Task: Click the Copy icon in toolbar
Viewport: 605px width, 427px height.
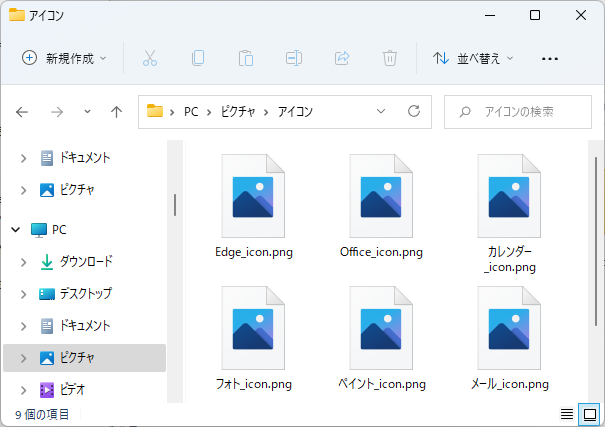Action: pyautogui.click(x=198, y=58)
